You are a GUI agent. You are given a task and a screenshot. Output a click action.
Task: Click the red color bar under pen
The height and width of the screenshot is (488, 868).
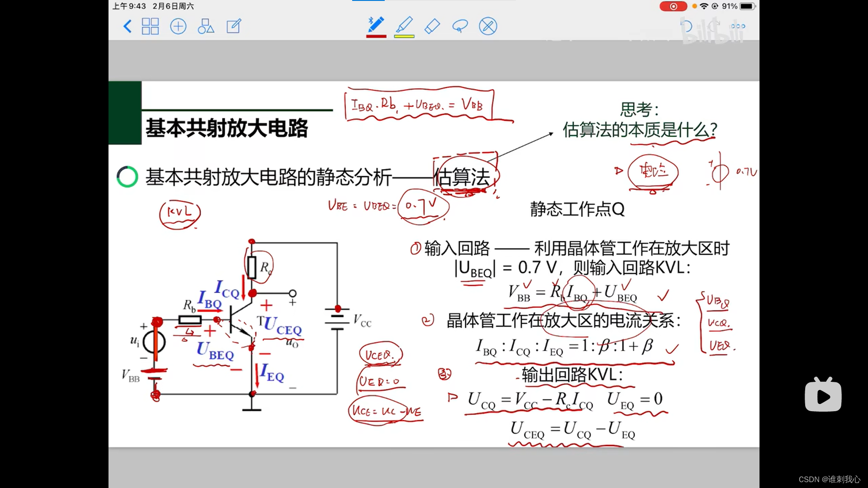pyautogui.click(x=376, y=36)
